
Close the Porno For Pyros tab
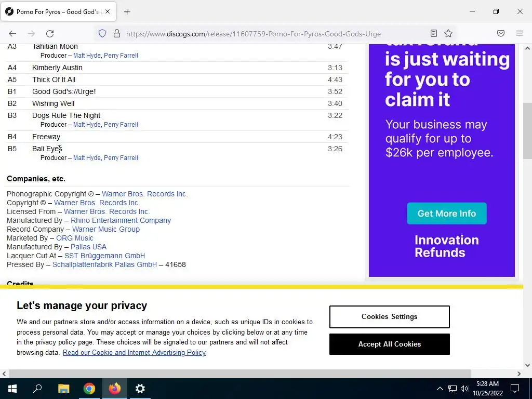(108, 11)
